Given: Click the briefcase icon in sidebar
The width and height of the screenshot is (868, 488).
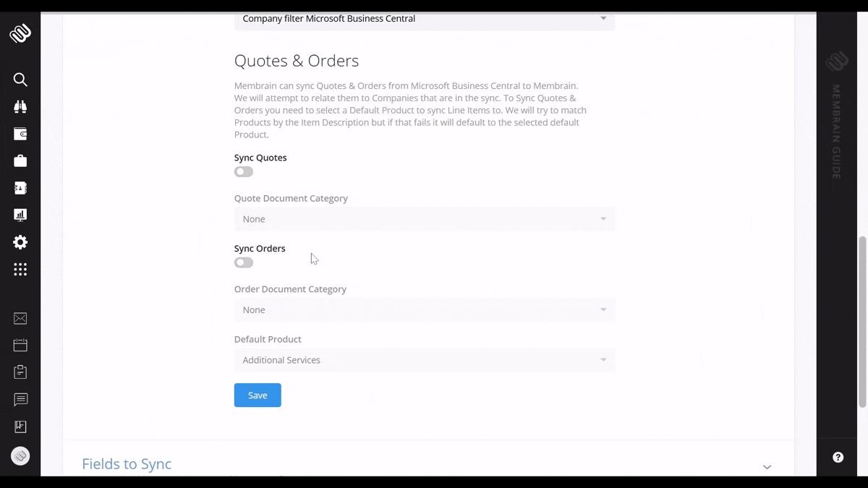Looking at the screenshot, I should coord(20,160).
